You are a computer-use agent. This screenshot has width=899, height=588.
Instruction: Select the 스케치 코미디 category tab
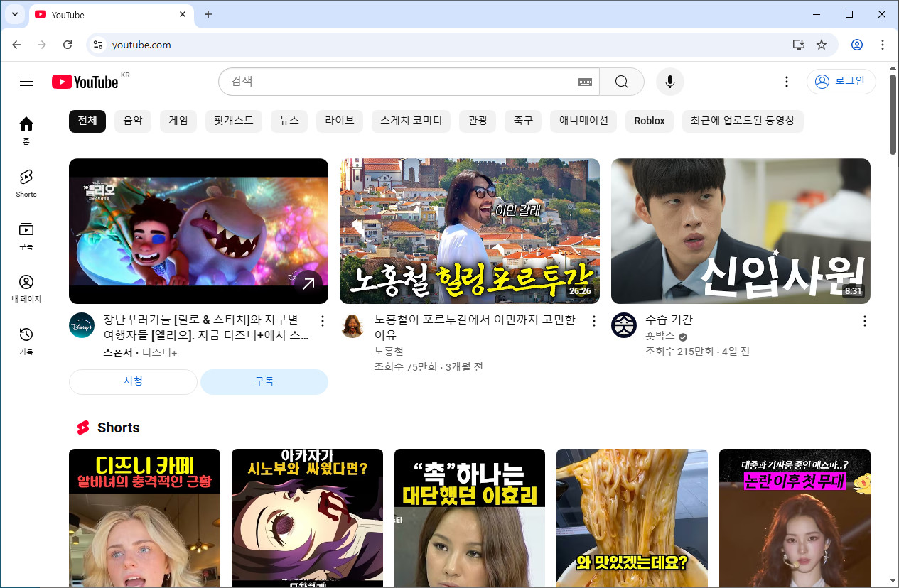pyautogui.click(x=411, y=121)
